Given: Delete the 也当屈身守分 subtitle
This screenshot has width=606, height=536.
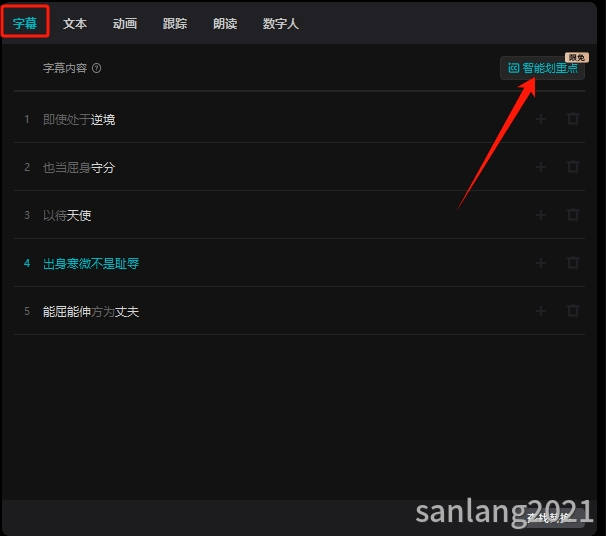Looking at the screenshot, I should (x=573, y=167).
